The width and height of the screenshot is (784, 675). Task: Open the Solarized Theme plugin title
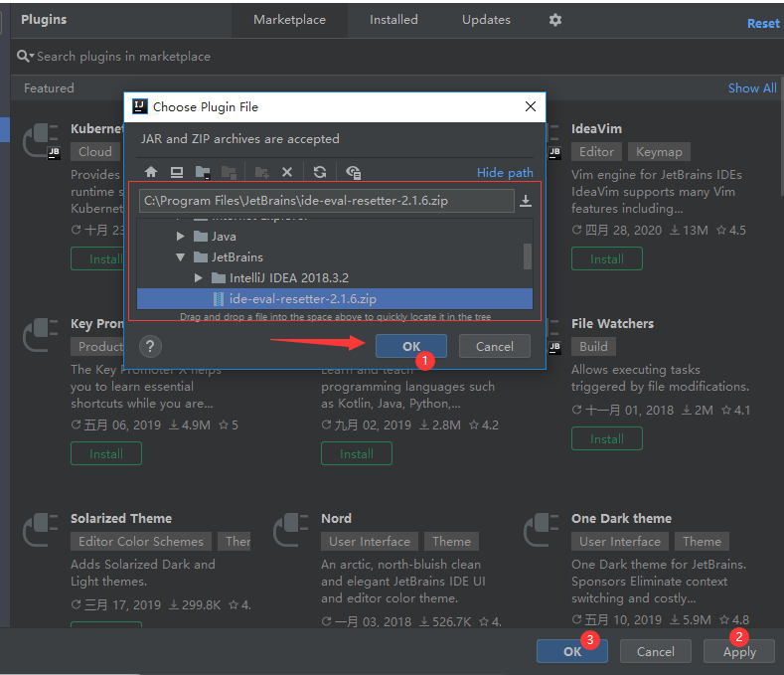coord(121,518)
